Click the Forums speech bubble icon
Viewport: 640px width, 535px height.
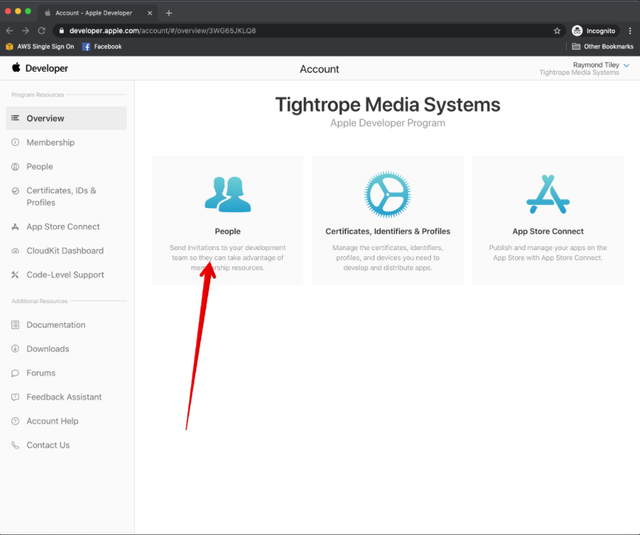click(15, 373)
